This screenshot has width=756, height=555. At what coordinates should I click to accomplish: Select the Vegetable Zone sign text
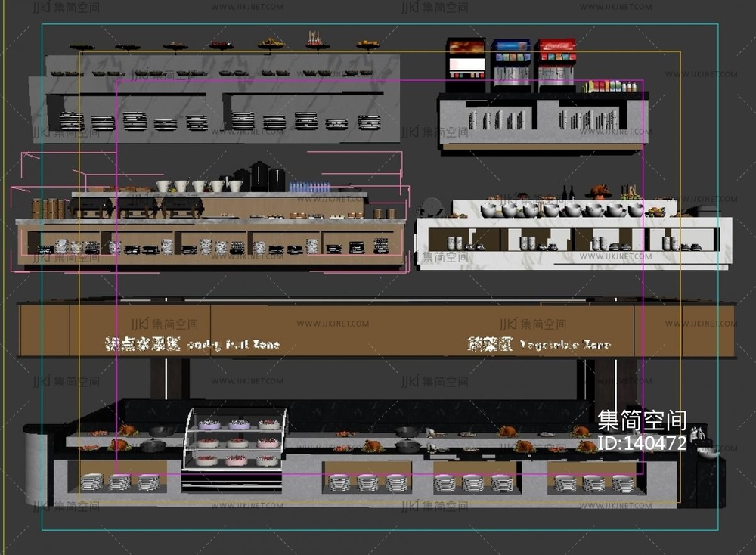coord(538,345)
